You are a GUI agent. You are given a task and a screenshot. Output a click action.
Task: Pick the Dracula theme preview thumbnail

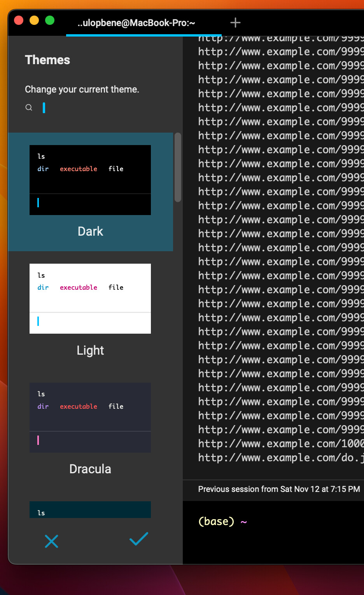[x=90, y=417]
